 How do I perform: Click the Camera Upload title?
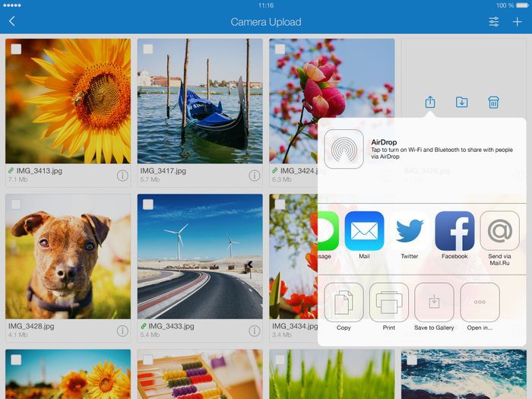tap(266, 22)
